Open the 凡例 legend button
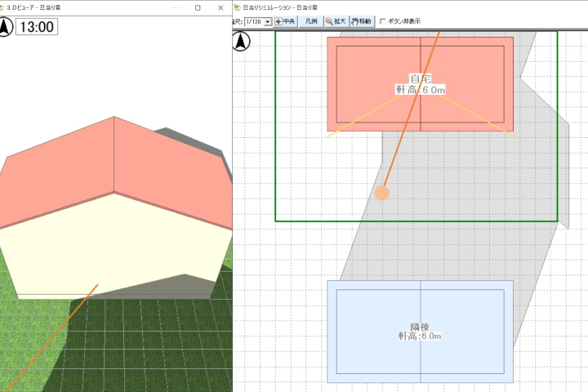Image resolution: width=588 pixels, height=392 pixels. click(310, 22)
